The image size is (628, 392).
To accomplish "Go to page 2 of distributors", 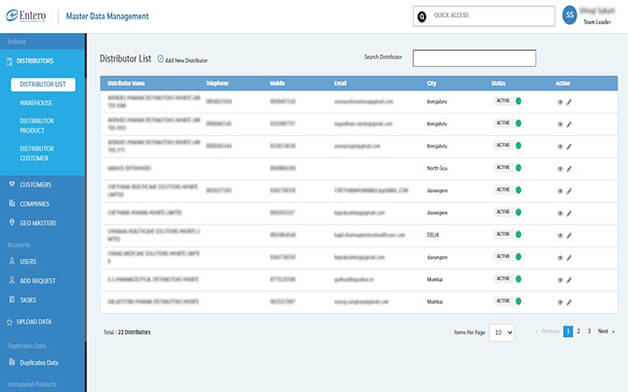I will tap(578, 331).
